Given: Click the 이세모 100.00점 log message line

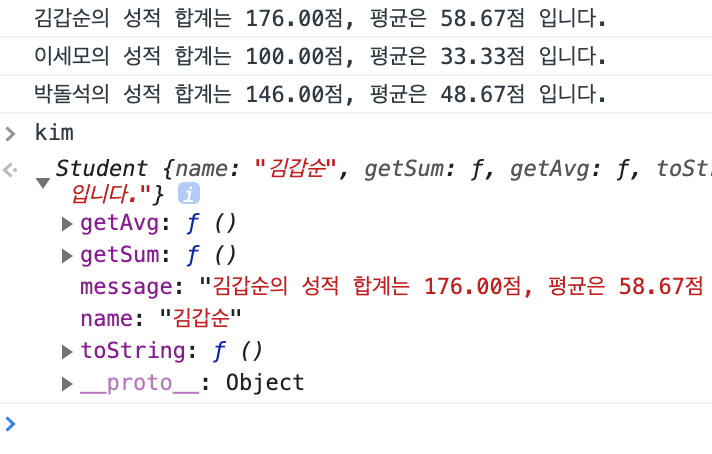Looking at the screenshot, I should click(320, 57).
